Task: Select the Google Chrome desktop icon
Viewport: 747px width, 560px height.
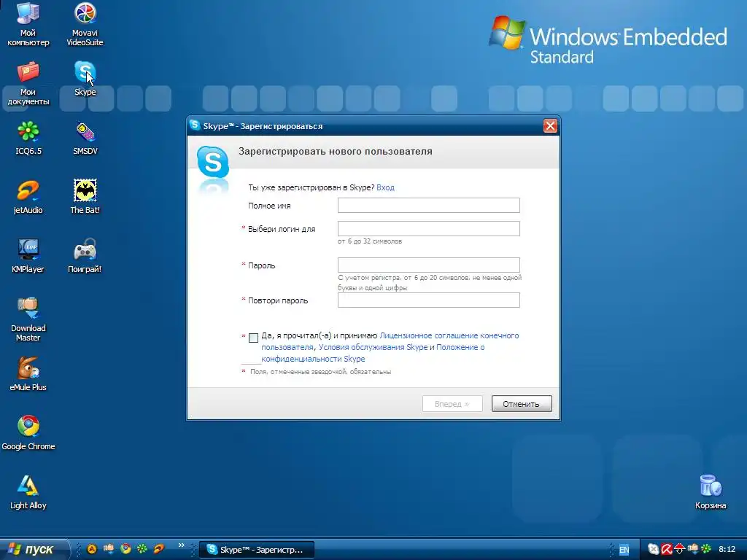Action: click(x=28, y=432)
